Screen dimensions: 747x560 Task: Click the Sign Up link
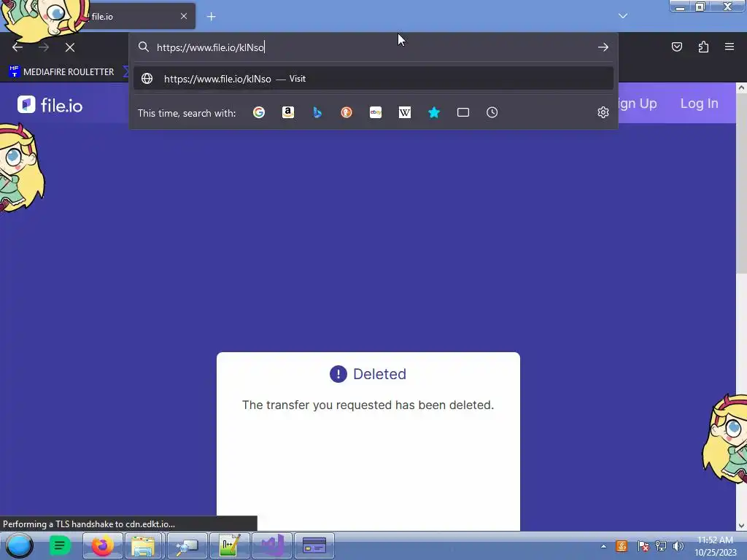[x=636, y=104]
